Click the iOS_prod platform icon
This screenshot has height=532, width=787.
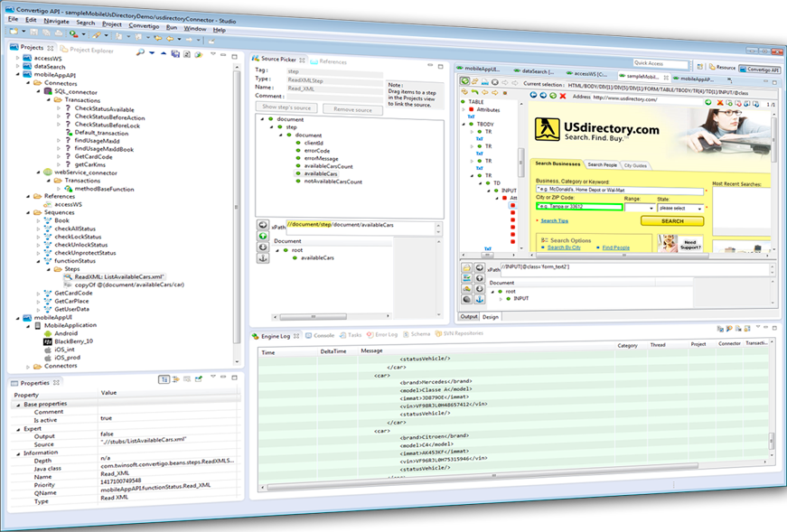pos(47,358)
